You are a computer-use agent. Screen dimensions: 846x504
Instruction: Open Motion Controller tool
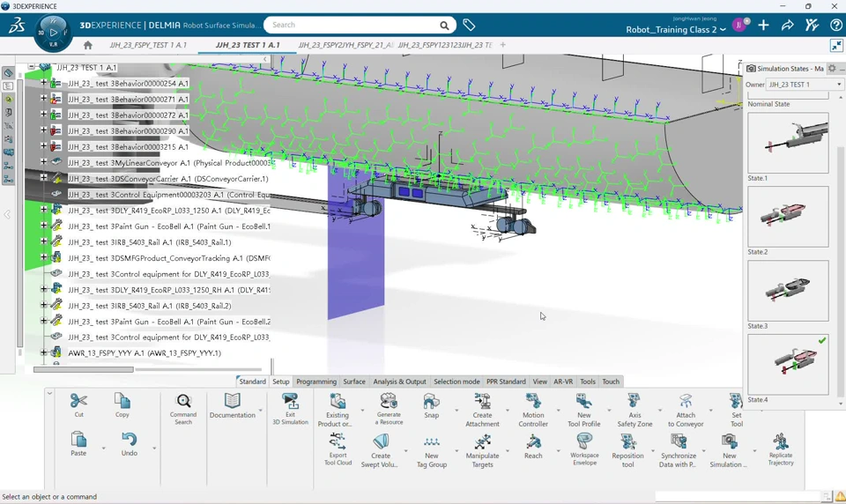pos(533,401)
